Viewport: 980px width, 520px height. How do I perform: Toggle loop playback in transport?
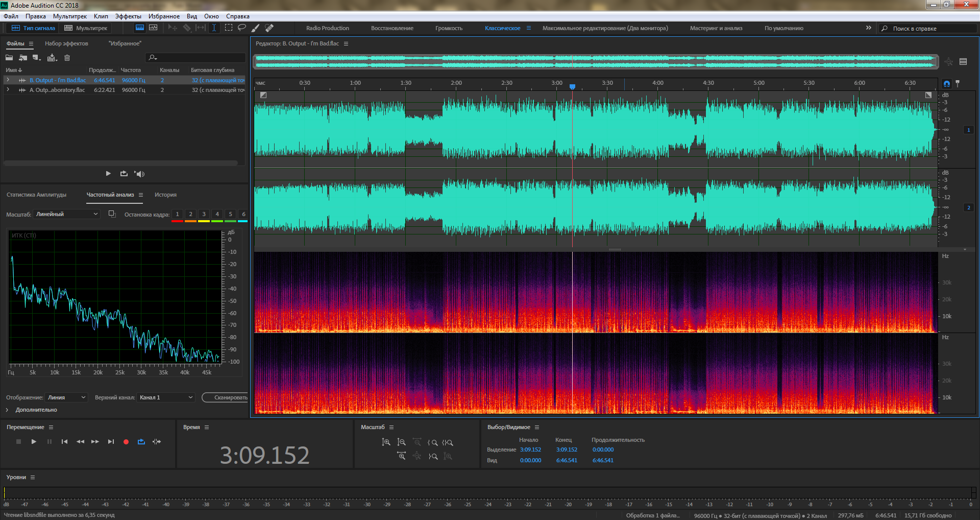pos(141,441)
